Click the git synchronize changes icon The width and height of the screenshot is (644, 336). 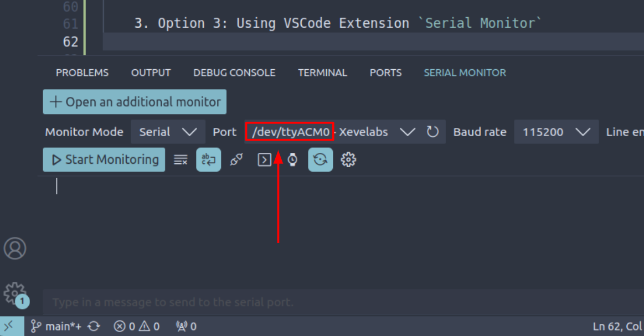click(94, 327)
